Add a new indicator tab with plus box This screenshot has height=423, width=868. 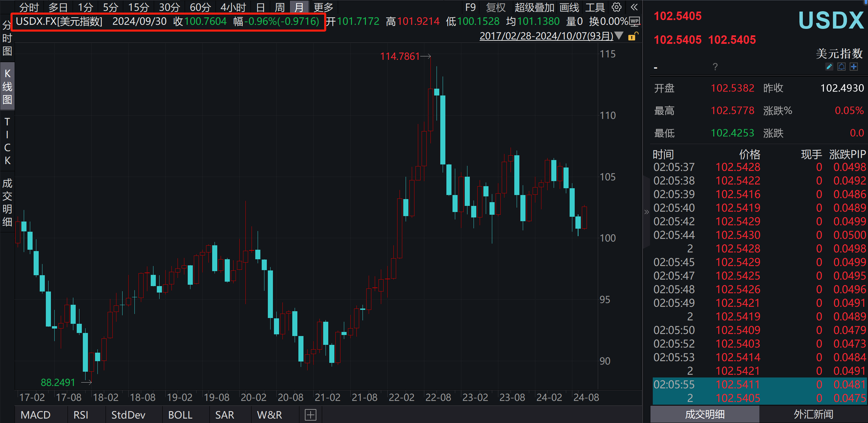tap(310, 415)
